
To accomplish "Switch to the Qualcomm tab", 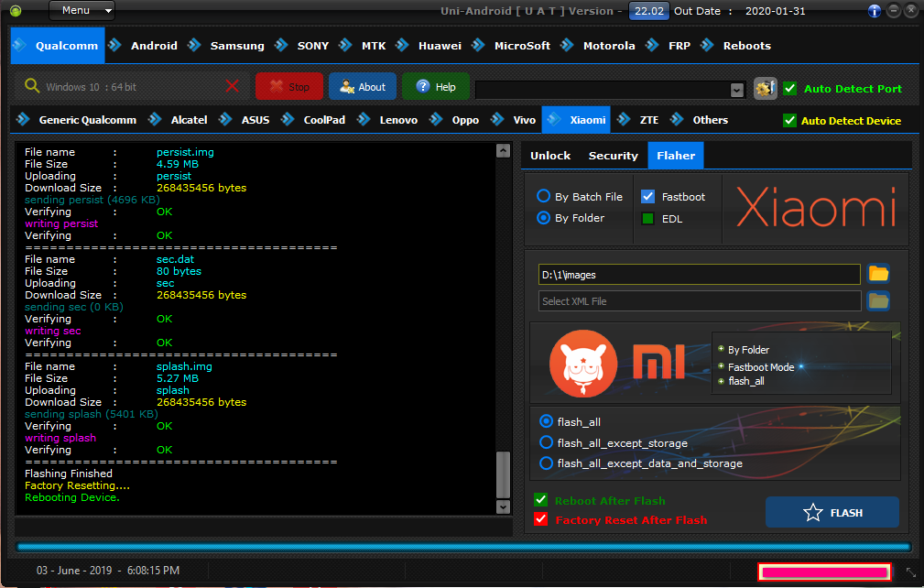I will (58, 46).
